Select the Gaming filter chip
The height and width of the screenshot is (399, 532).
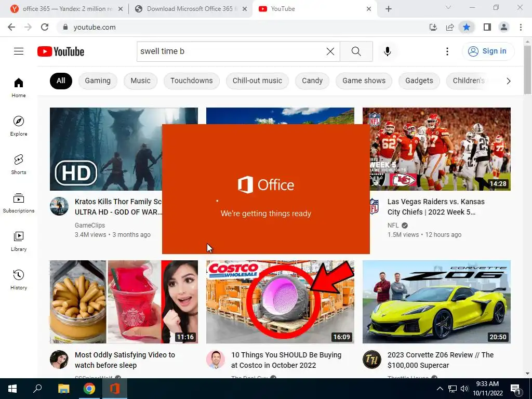(98, 81)
